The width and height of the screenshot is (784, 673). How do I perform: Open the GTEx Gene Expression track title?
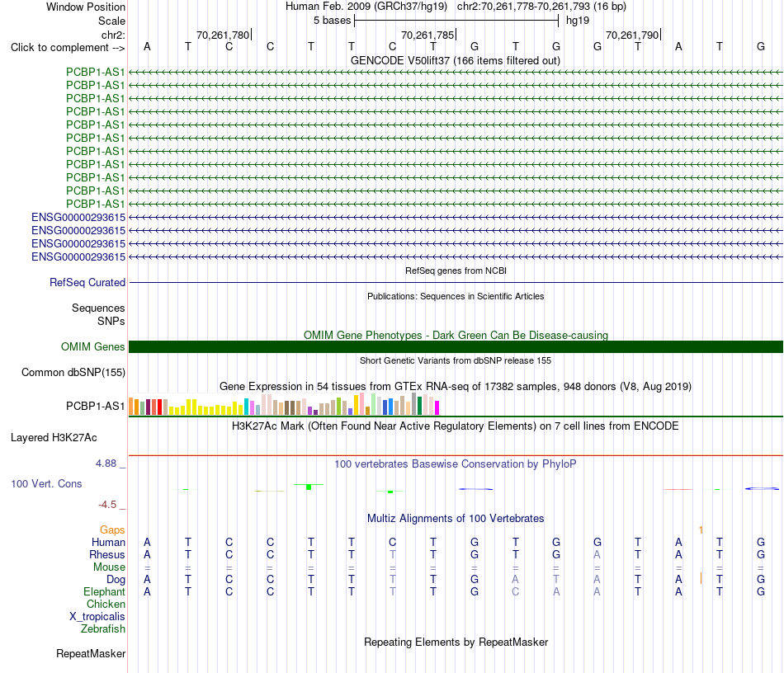(x=456, y=387)
